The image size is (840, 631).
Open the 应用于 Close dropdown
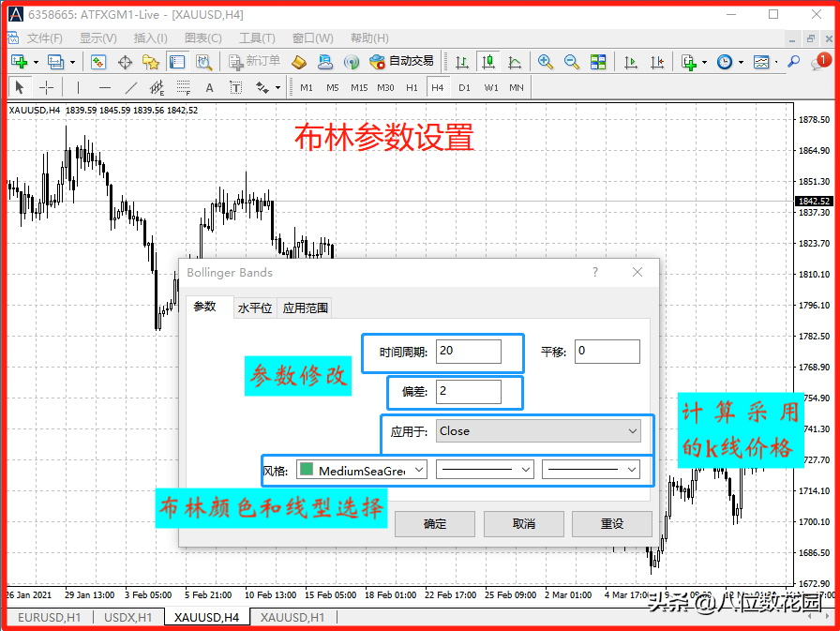tap(538, 430)
